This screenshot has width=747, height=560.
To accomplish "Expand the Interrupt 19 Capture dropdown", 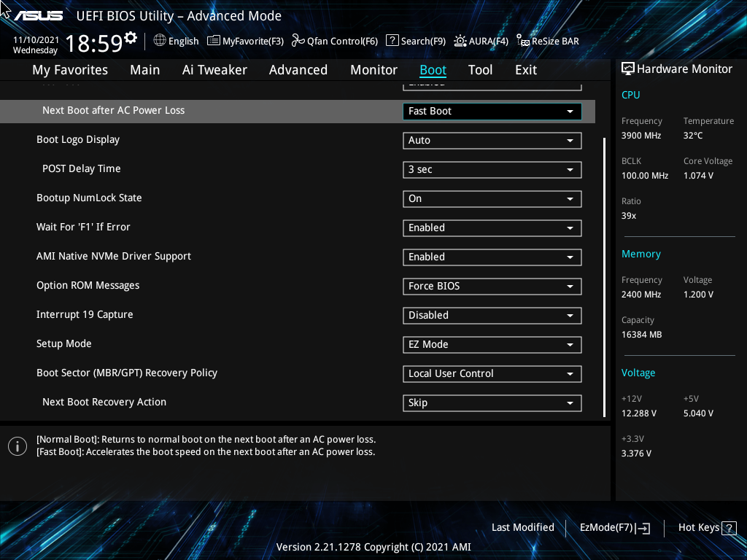I will click(492, 315).
